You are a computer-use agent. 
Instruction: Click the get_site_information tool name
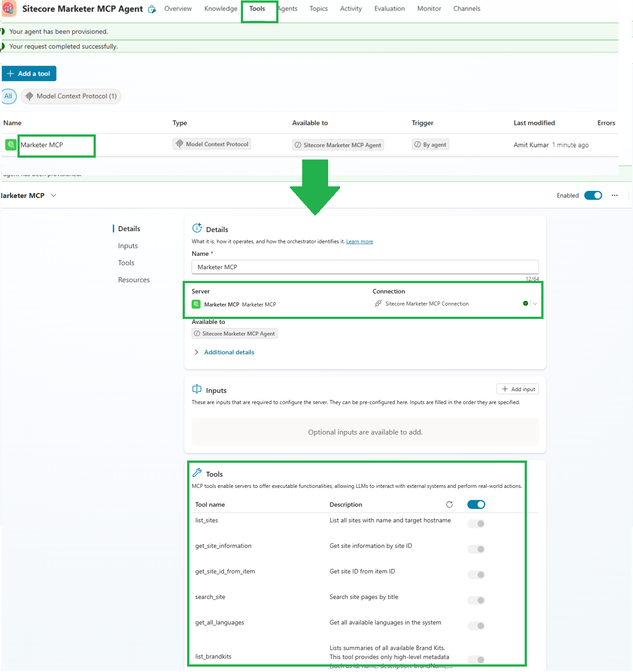[223, 546]
